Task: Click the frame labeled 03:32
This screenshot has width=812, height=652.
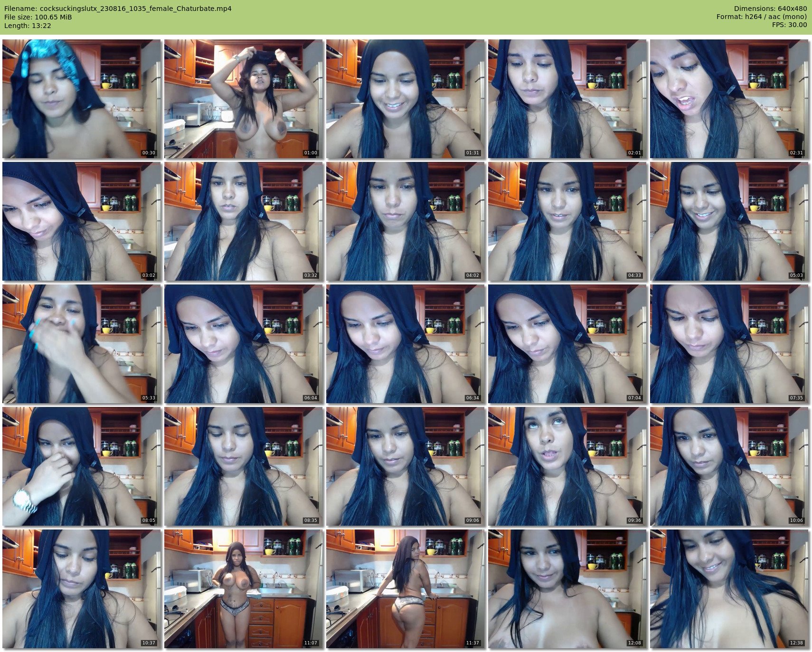Action: coord(244,221)
